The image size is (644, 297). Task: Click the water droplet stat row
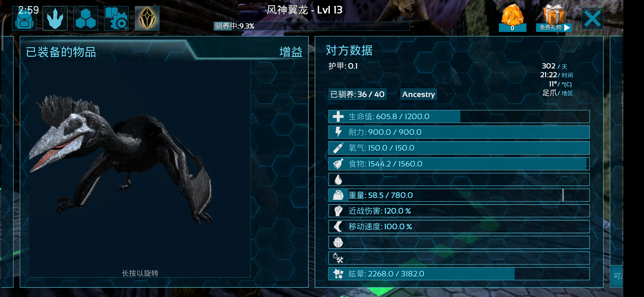click(x=459, y=180)
